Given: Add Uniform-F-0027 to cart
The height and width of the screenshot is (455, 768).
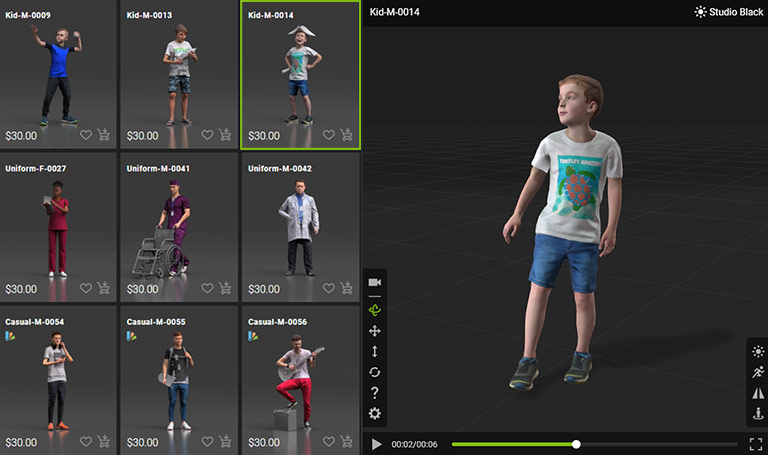Looking at the screenshot, I should 104,288.
